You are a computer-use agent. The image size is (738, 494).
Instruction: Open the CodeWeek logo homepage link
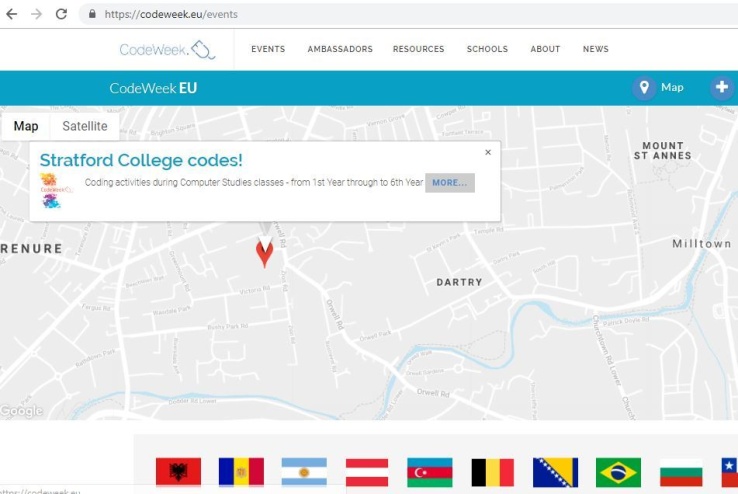coord(167,49)
